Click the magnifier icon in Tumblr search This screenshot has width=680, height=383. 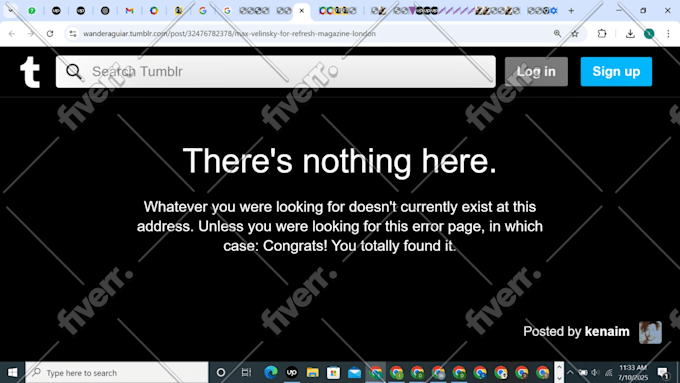(x=74, y=72)
